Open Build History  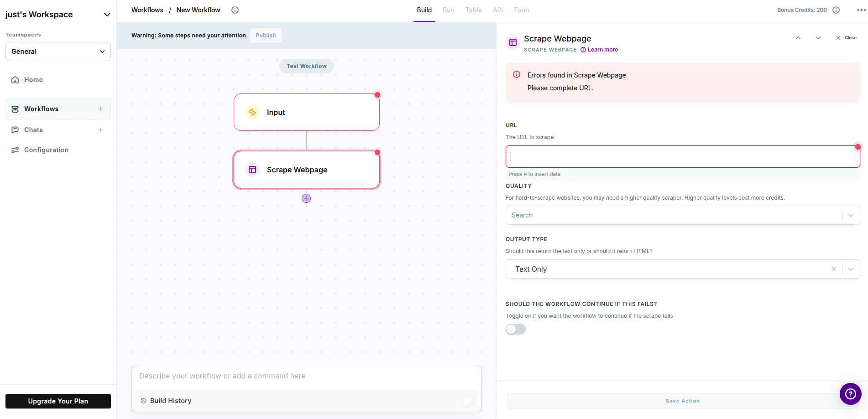point(166,401)
